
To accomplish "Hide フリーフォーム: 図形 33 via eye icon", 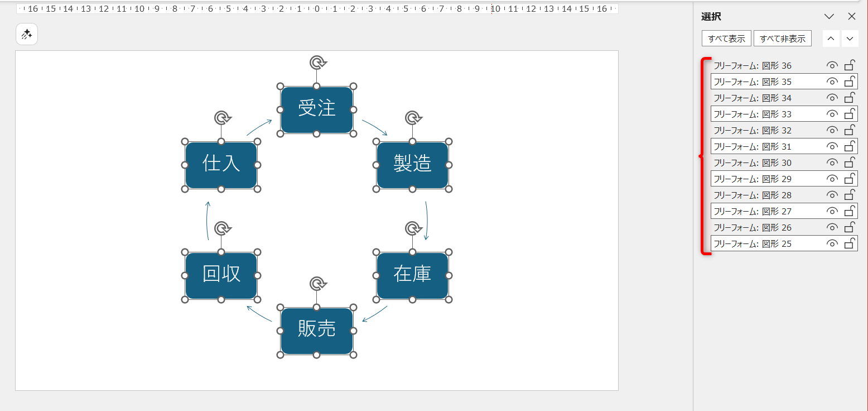I will point(832,114).
